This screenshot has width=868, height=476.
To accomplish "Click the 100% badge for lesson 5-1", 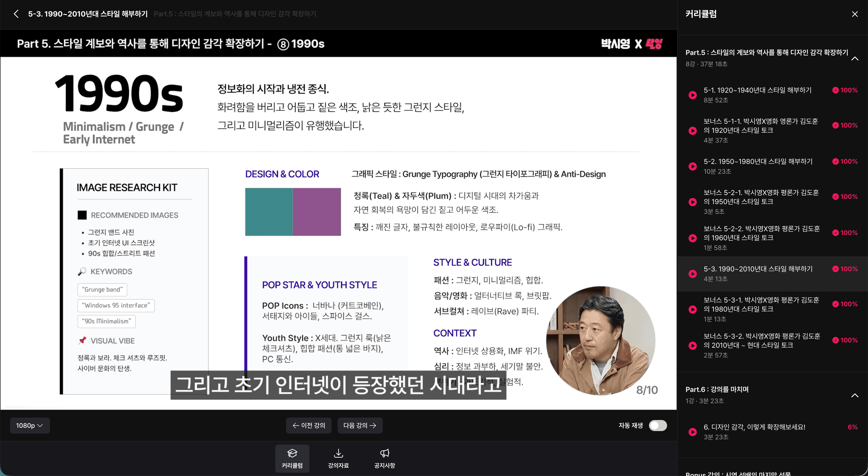I will click(845, 90).
